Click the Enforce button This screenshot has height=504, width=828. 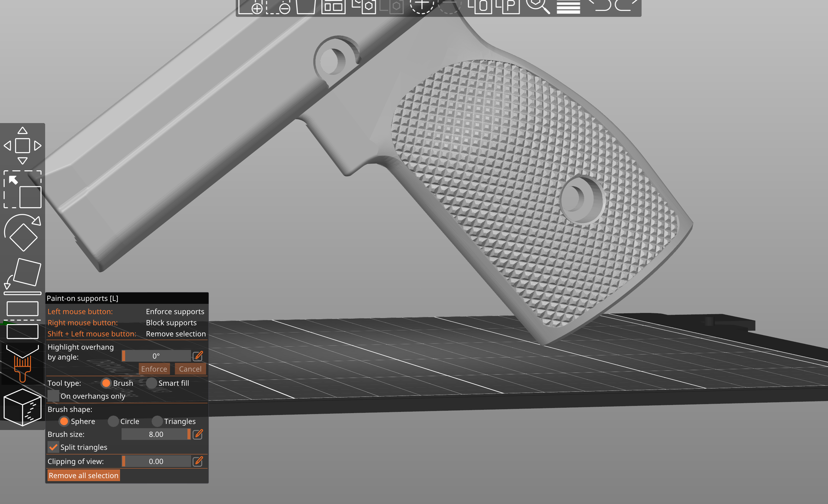coord(154,369)
